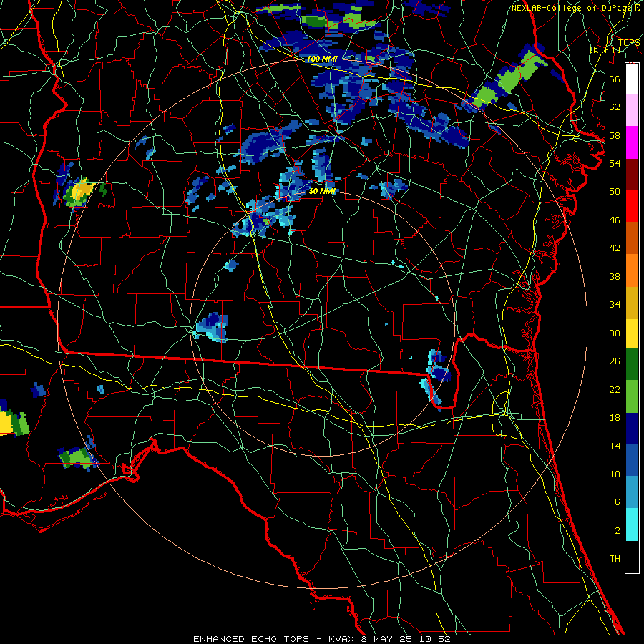Click the light blue legend swatch near 6
644x644 pixels.
click(x=632, y=492)
